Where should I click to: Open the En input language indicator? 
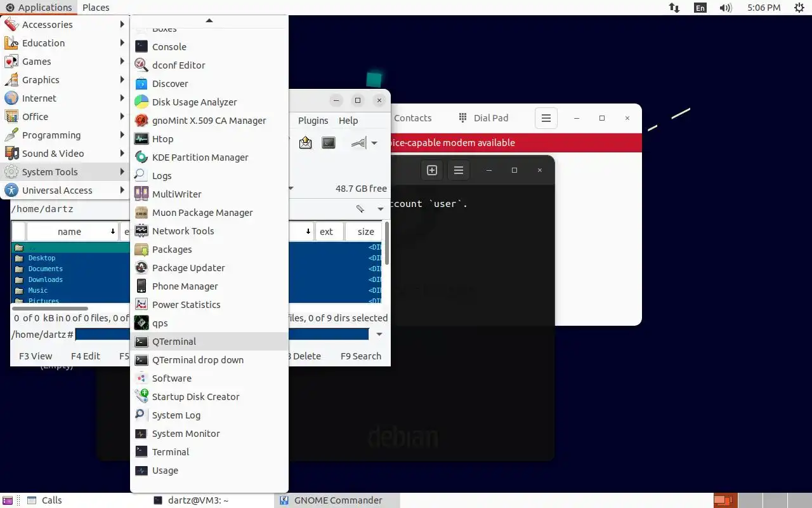click(x=700, y=8)
